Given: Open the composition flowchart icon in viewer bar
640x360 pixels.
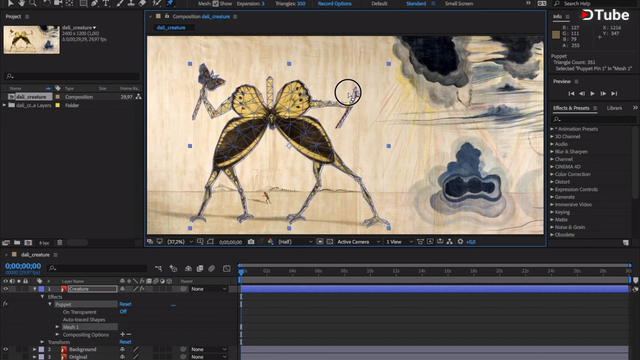Looking at the screenshot, I should pos(449,242).
